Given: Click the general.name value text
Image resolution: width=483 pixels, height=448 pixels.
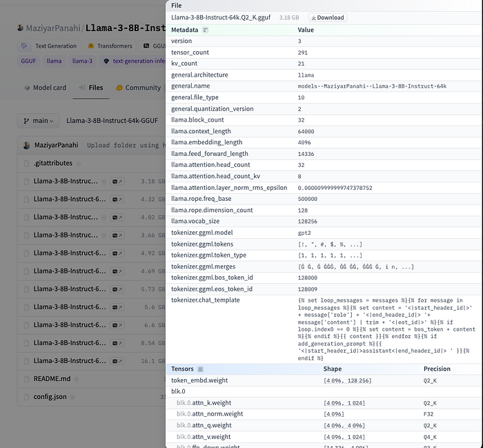Looking at the screenshot, I should pyautogui.click(x=372, y=86).
